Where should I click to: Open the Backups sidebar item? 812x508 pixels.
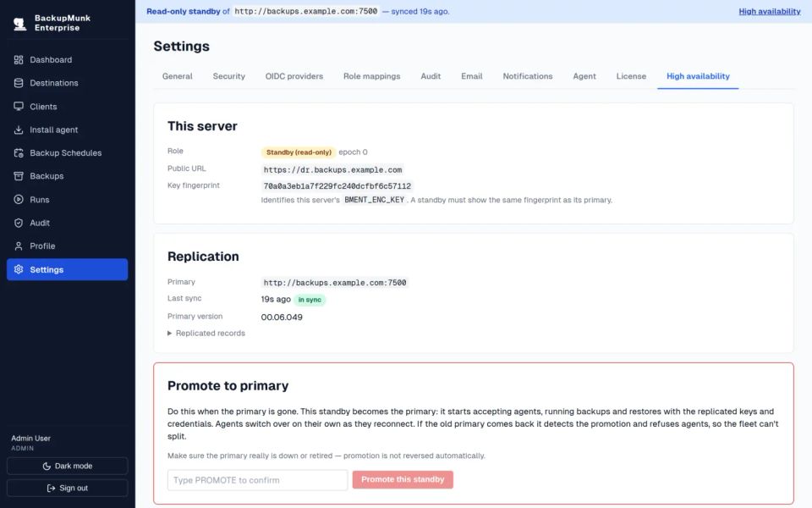pyautogui.click(x=68, y=176)
